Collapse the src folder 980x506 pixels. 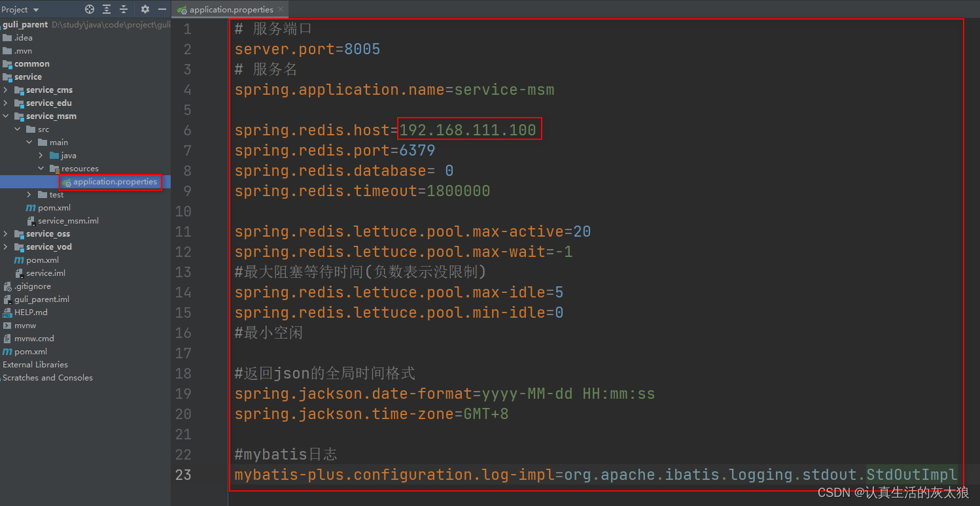coord(18,129)
